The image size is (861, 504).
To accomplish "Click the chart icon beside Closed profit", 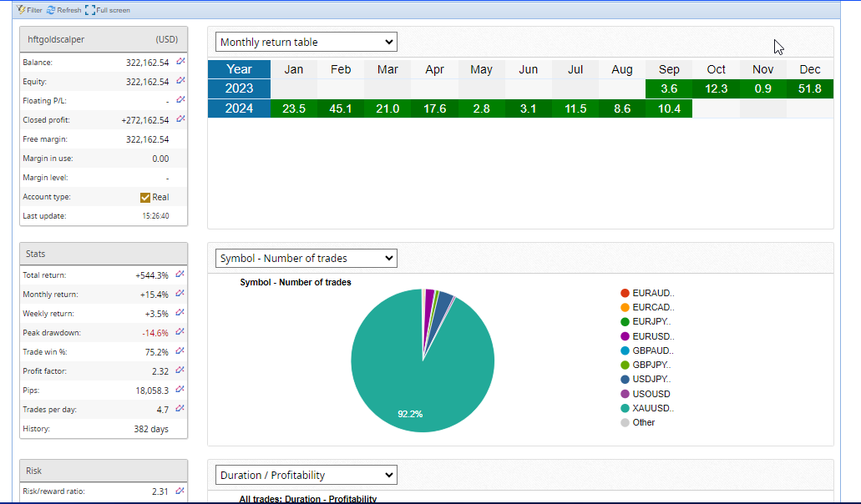I will (x=180, y=120).
